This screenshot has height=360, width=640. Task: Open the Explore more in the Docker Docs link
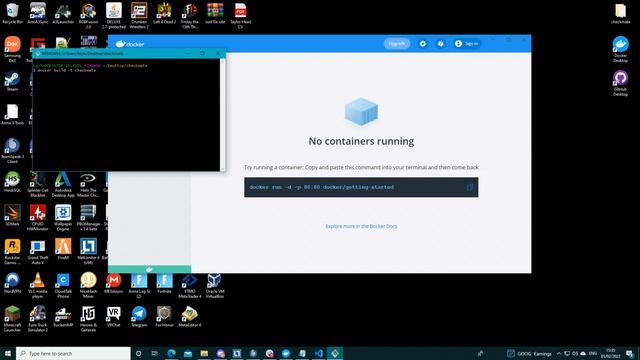tap(361, 226)
